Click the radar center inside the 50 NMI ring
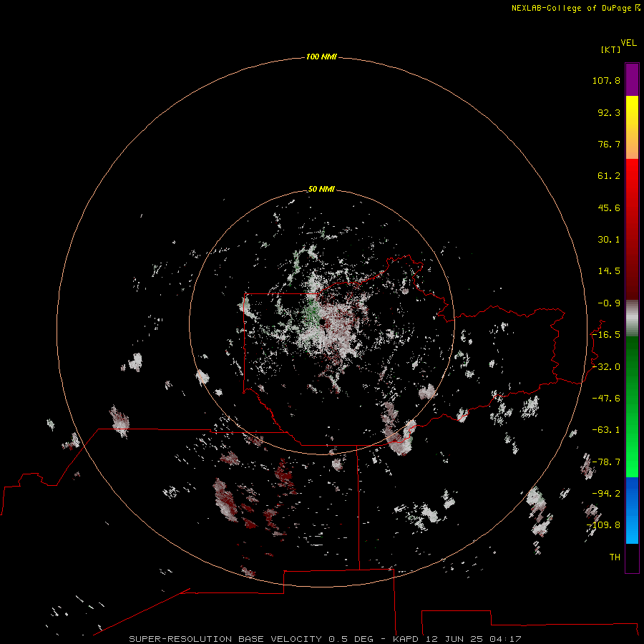 coord(322,323)
